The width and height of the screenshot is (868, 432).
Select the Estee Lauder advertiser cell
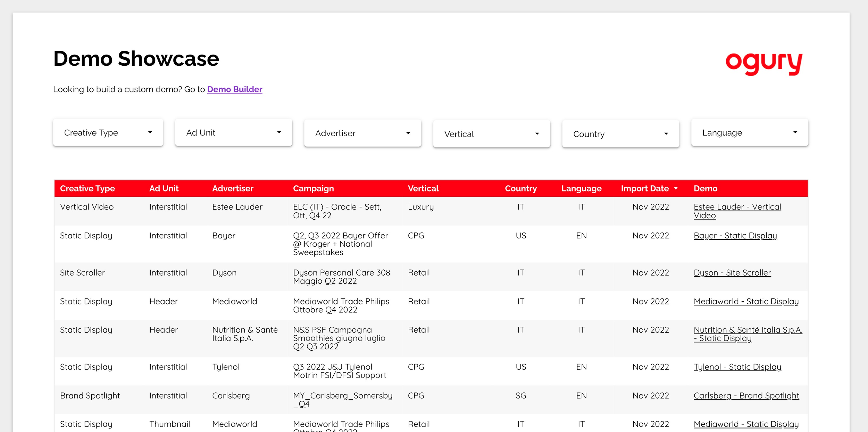tap(237, 207)
